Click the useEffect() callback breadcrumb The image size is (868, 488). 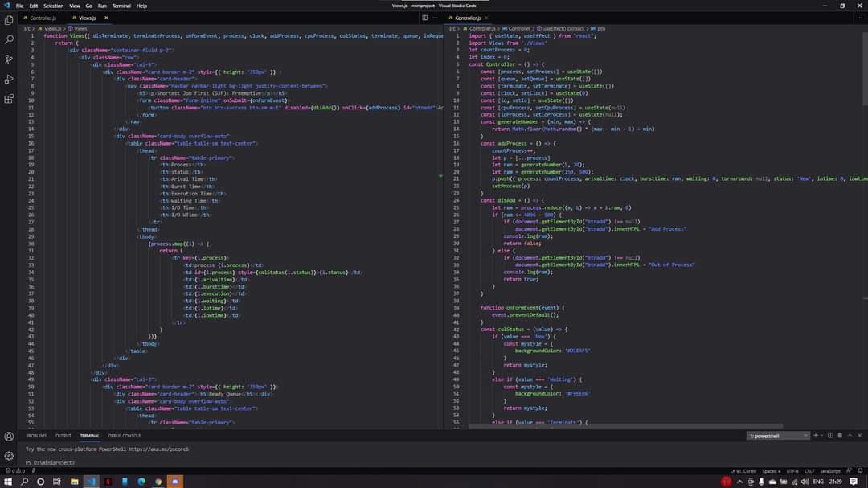[560, 28]
